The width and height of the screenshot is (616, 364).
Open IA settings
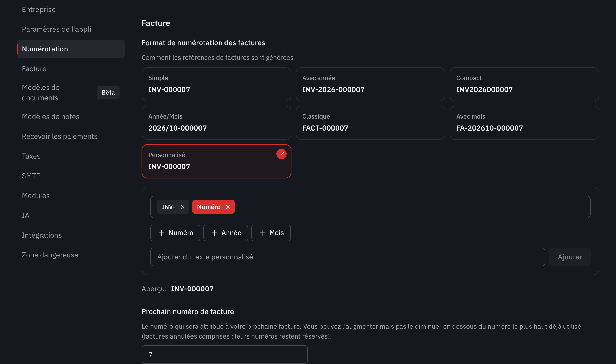pos(71,215)
